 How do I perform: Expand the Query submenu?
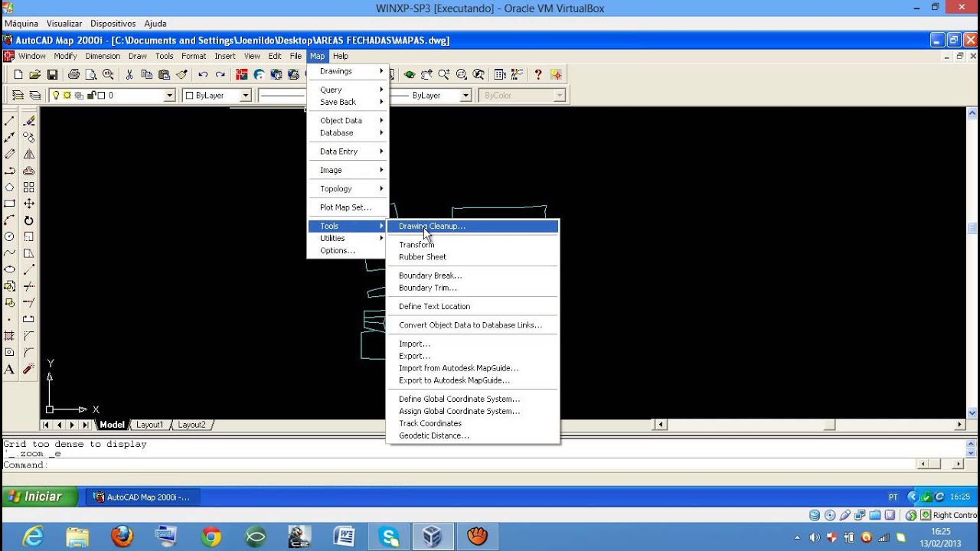point(348,90)
